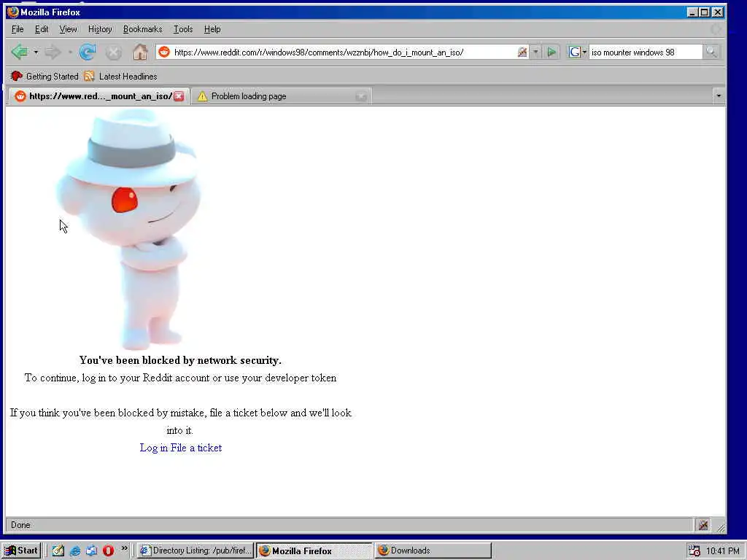The width and height of the screenshot is (747, 560).
Task: Reload the current page
Action: click(88, 52)
